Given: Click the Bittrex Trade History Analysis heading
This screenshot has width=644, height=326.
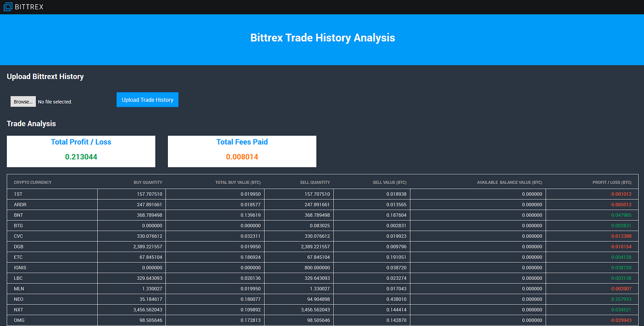Looking at the screenshot, I should coord(322,38).
